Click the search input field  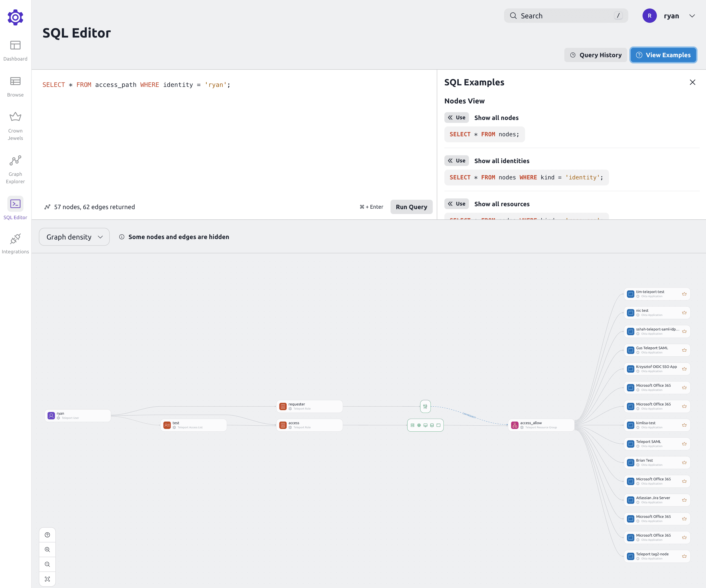click(x=566, y=15)
